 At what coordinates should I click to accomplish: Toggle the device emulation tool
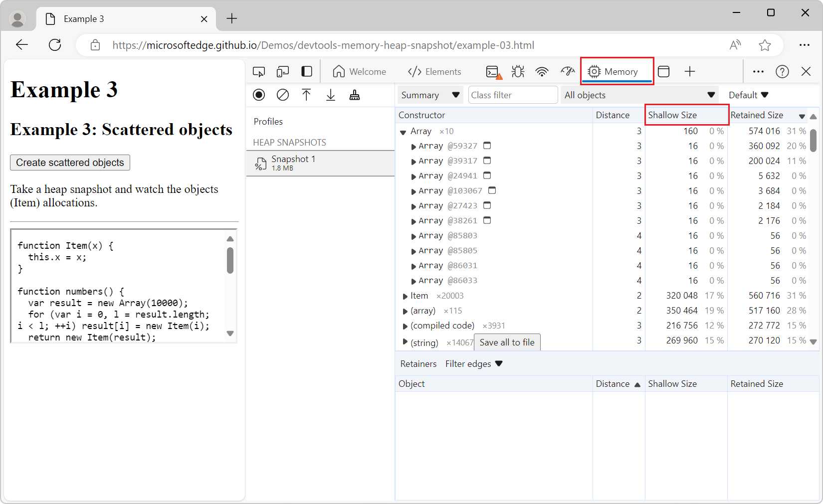coord(283,71)
